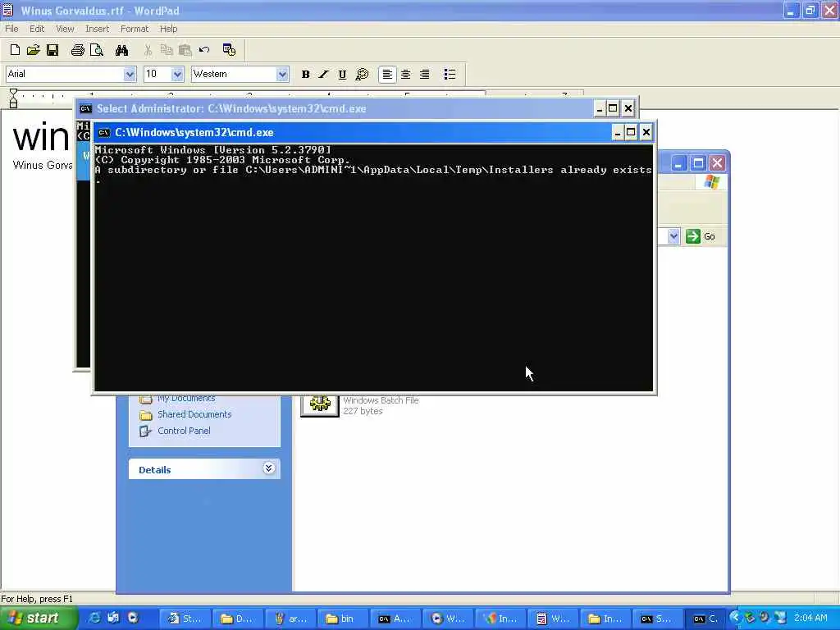Open WordPad Insert menu
This screenshot has height=630, width=840.
pyautogui.click(x=97, y=29)
